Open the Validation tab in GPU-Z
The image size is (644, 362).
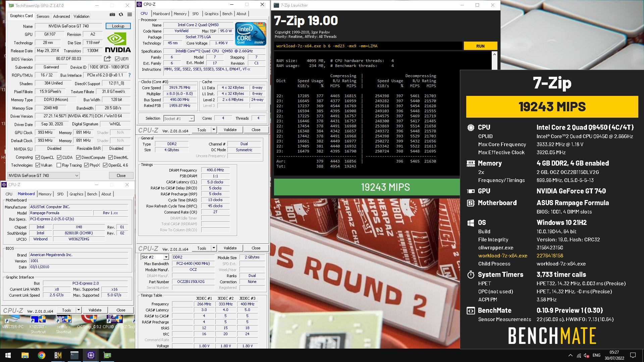[x=82, y=16]
